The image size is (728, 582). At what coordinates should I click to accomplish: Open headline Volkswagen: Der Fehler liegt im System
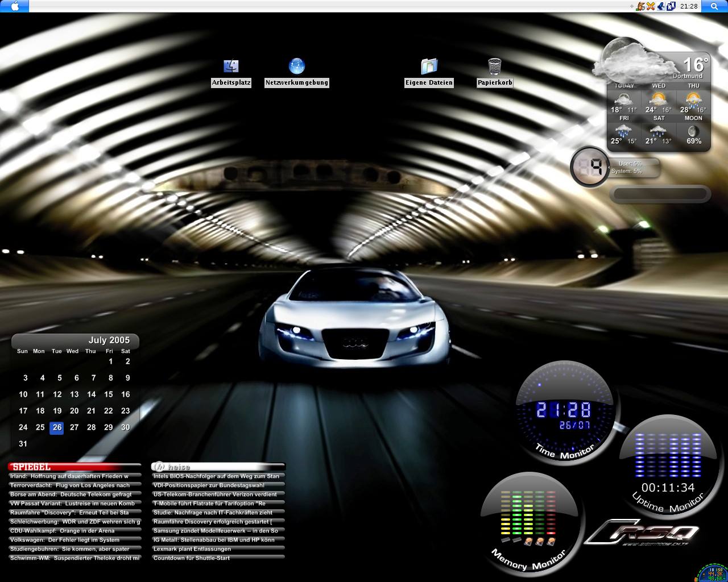point(75,540)
